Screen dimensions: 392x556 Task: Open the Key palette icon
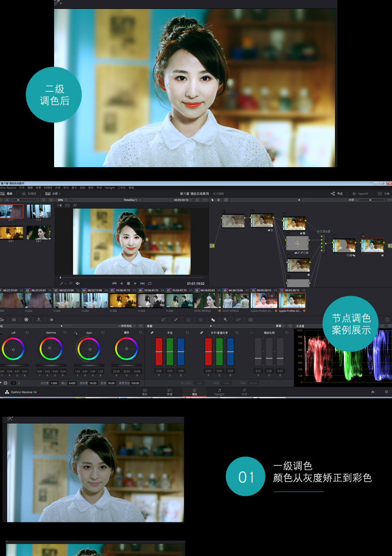(225, 319)
